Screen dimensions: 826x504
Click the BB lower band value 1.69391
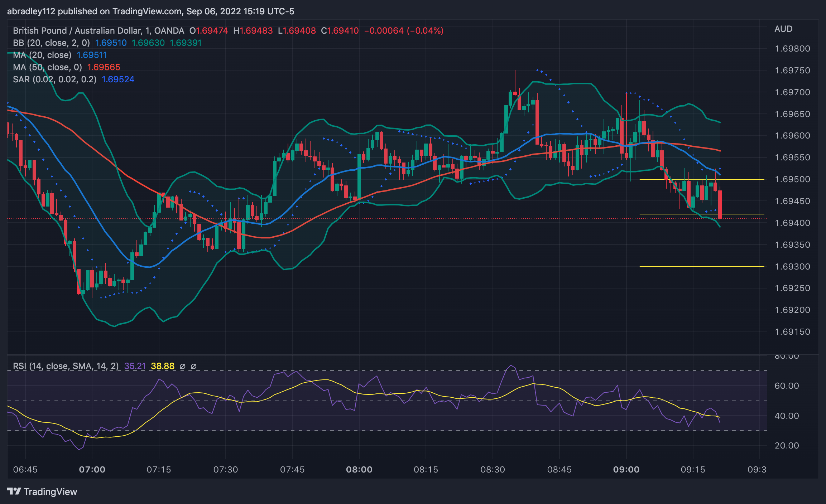186,43
